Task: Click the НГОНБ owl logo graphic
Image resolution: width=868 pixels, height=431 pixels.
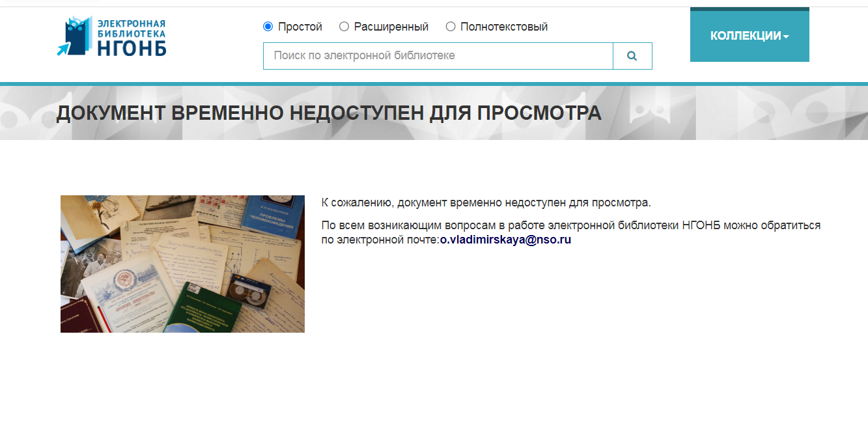Action: tap(75, 36)
